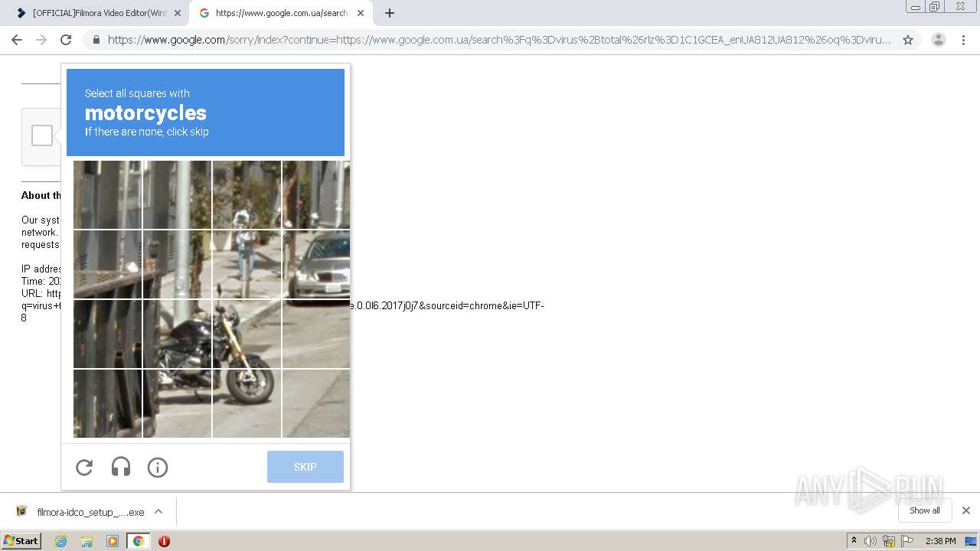The height and width of the screenshot is (551, 980).
Task: Open the Windows Start menu
Action: tap(21, 541)
